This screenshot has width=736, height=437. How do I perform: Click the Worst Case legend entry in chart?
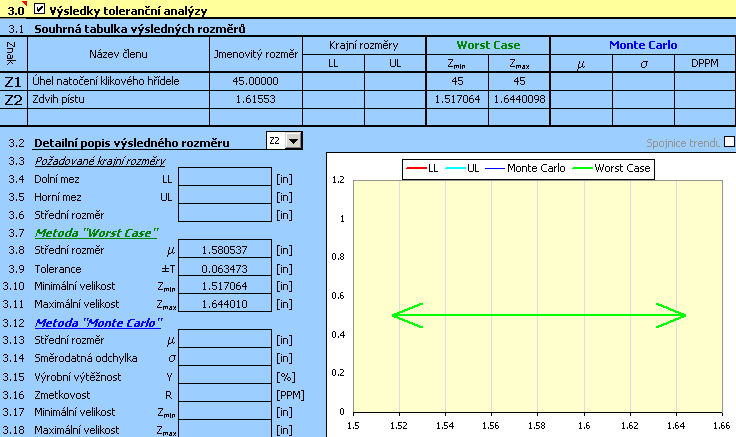(x=612, y=168)
